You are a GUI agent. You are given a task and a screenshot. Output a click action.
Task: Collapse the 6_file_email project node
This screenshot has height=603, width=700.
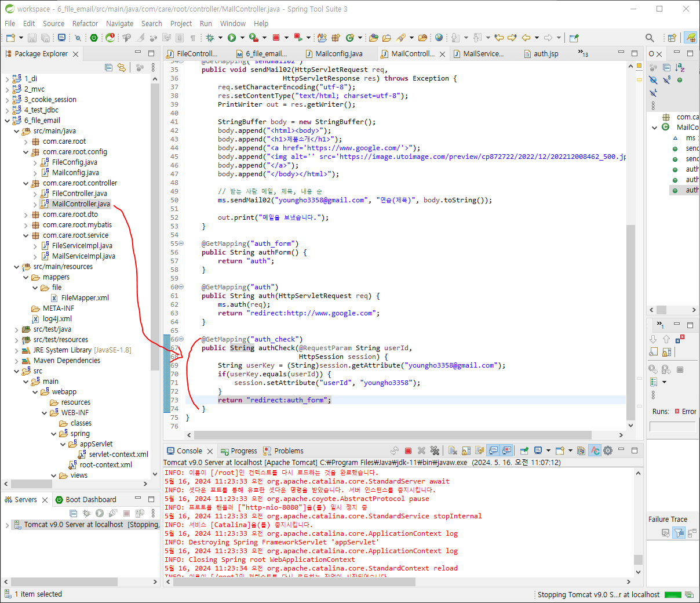click(x=8, y=121)
